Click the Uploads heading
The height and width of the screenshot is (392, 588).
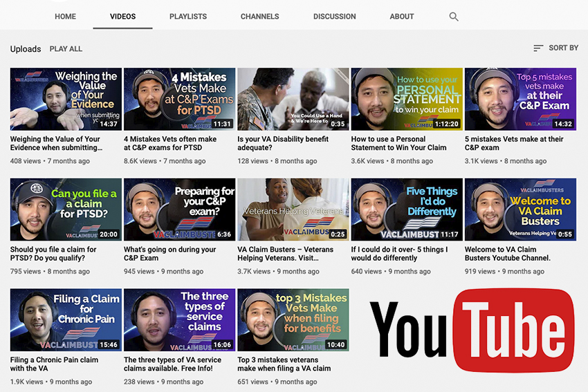click(26, 49)
